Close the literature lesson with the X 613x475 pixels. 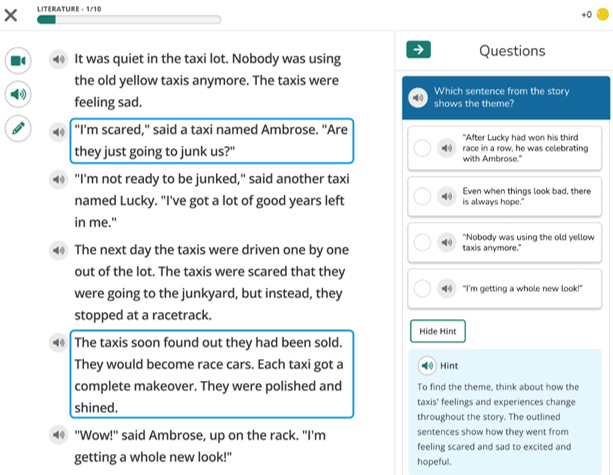12,15
